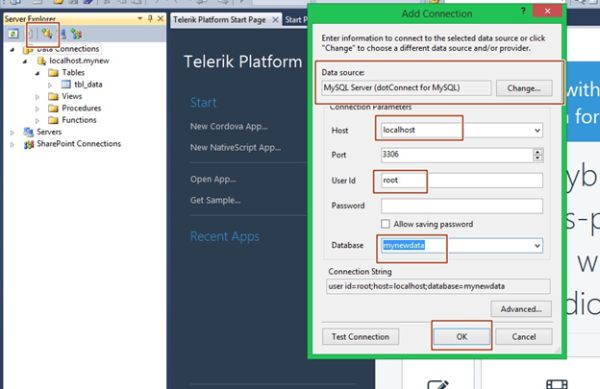
Task: Click the Open App link
Action: (x=213, y=179)
